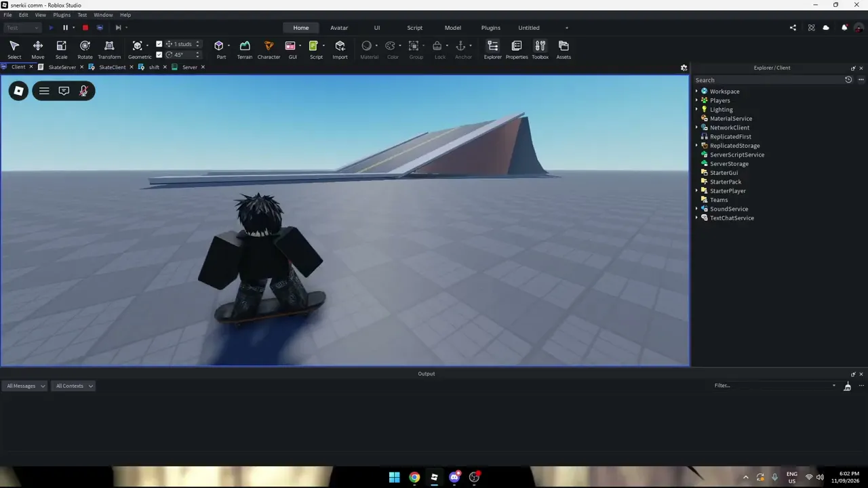Select the Rotate tool
Viewport: 868px width, 488px height.
tap(85, 49)
